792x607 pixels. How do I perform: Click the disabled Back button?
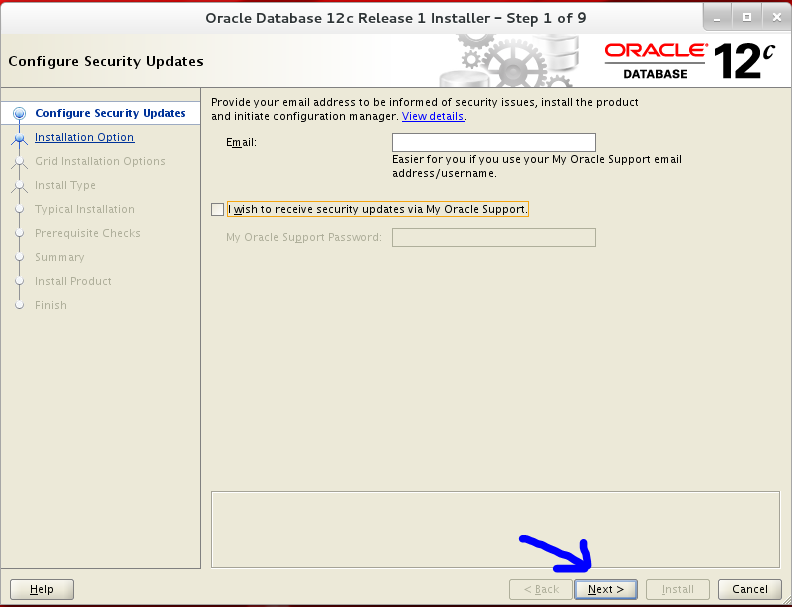pos(541,589)
